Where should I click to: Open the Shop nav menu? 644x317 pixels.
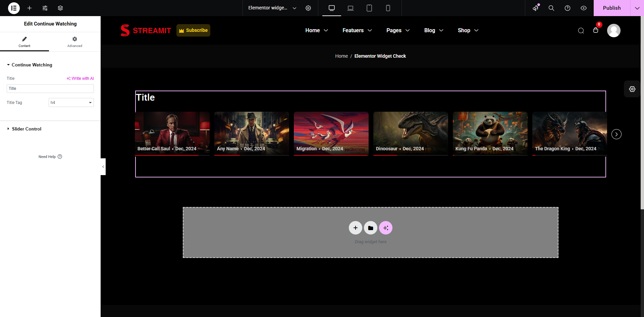[468, 30]
